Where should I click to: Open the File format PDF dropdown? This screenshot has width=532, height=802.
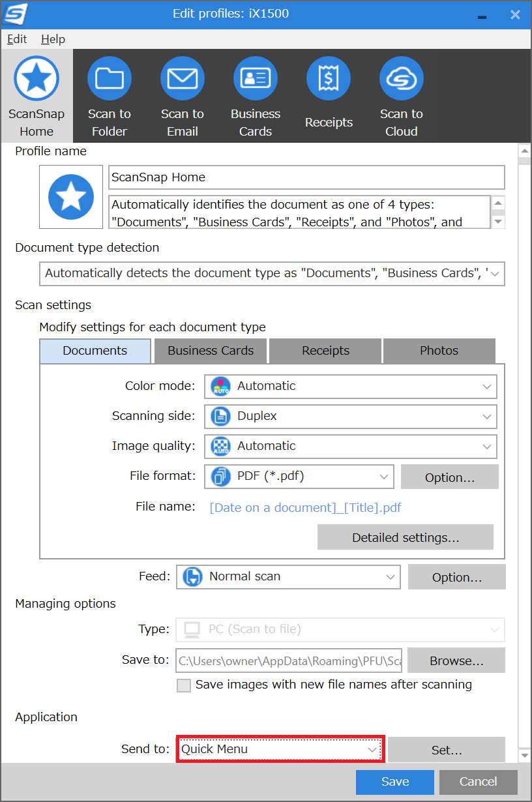(299, 477)
